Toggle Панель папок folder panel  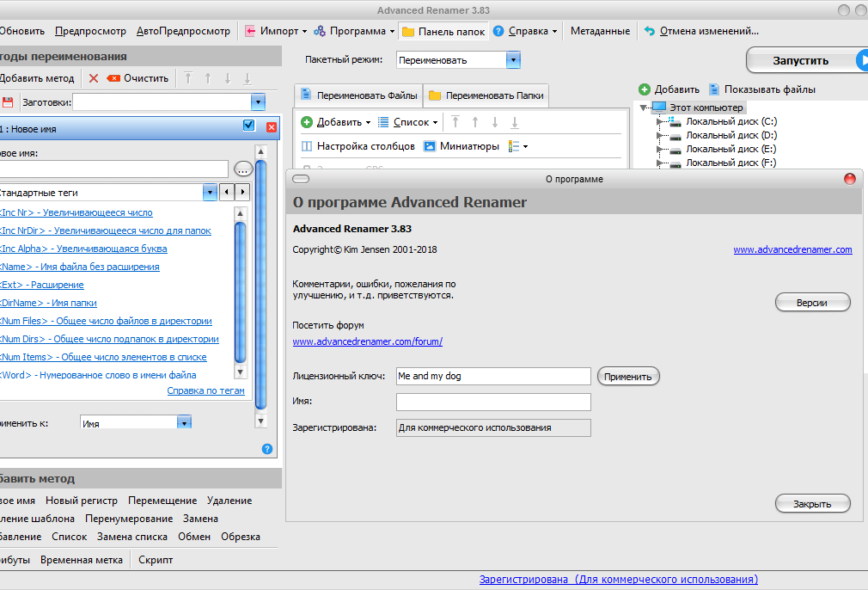(443, 32)
